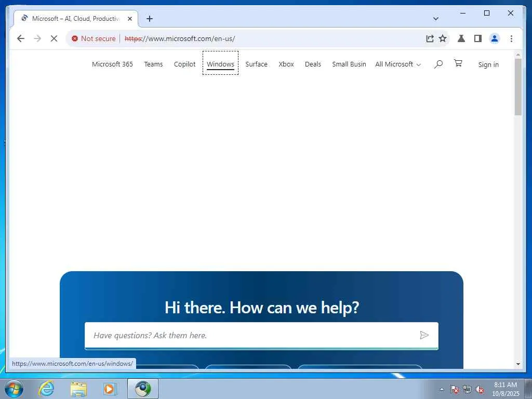Click the scrollbar down arrow
The width and height of the screenshot is (532, 399).
tap(518, 364)
